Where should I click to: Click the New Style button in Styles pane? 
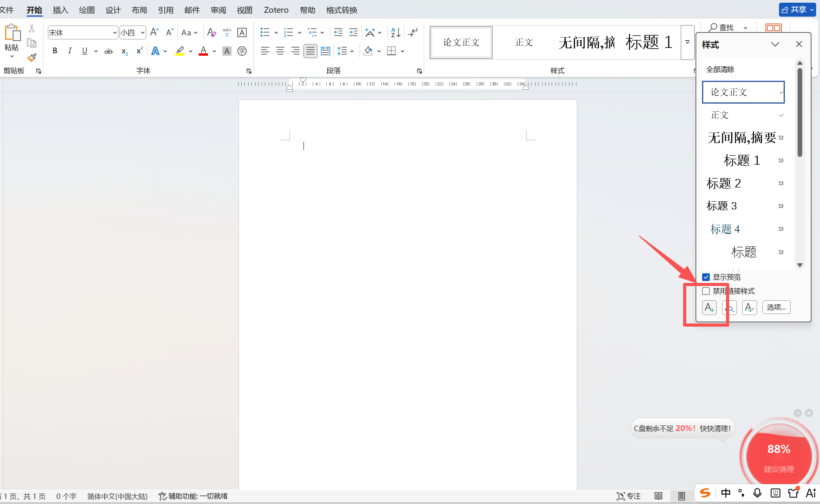click(x=709, y=308)
